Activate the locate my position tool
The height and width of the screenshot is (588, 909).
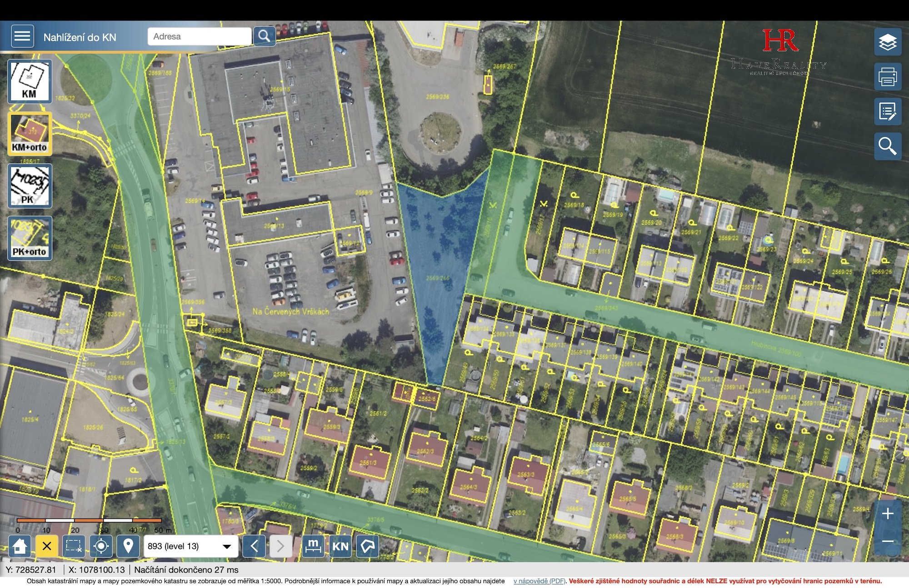[101, 546]
